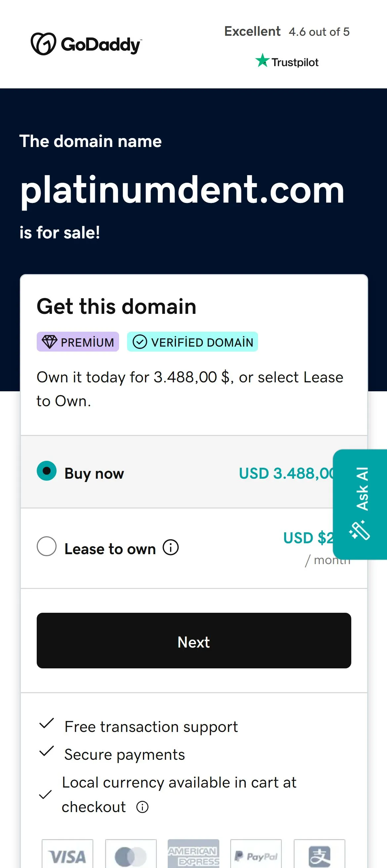Click the Get this domain heading

116,306
